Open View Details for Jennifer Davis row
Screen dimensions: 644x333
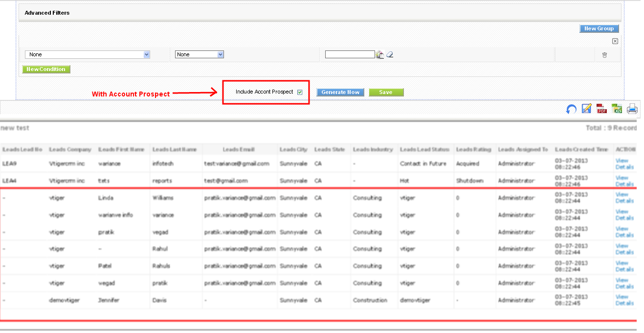(x=624, y=300)
